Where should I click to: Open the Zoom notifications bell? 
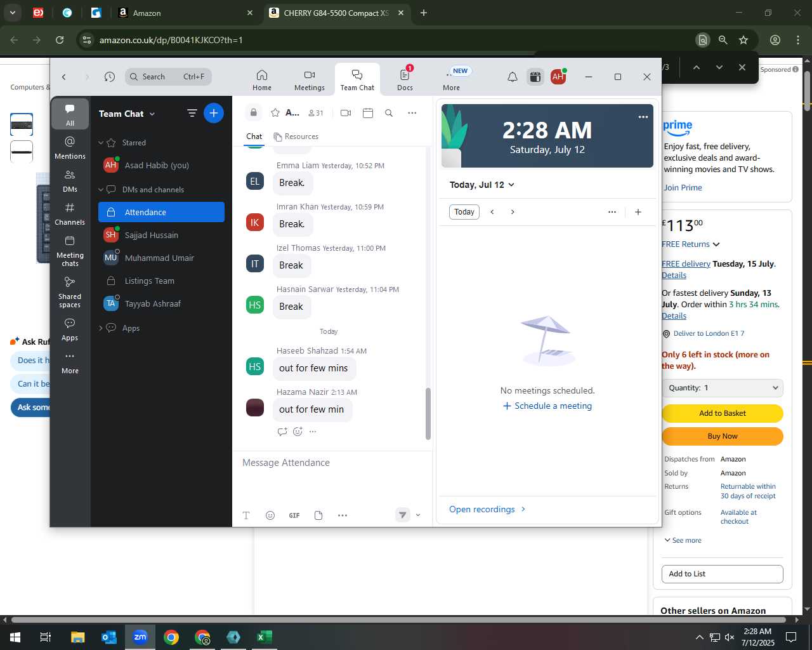[x=513, y=77]
